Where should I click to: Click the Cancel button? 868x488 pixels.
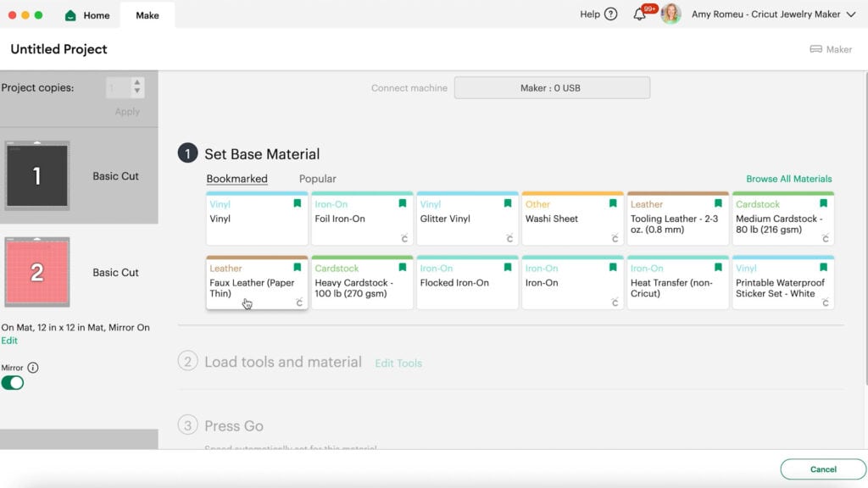(823, 469)
